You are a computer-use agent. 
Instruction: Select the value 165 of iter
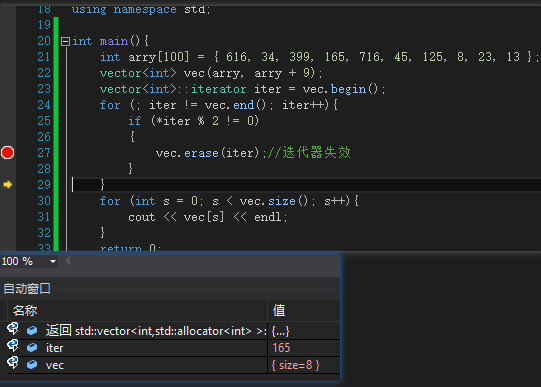coord(281,348)
